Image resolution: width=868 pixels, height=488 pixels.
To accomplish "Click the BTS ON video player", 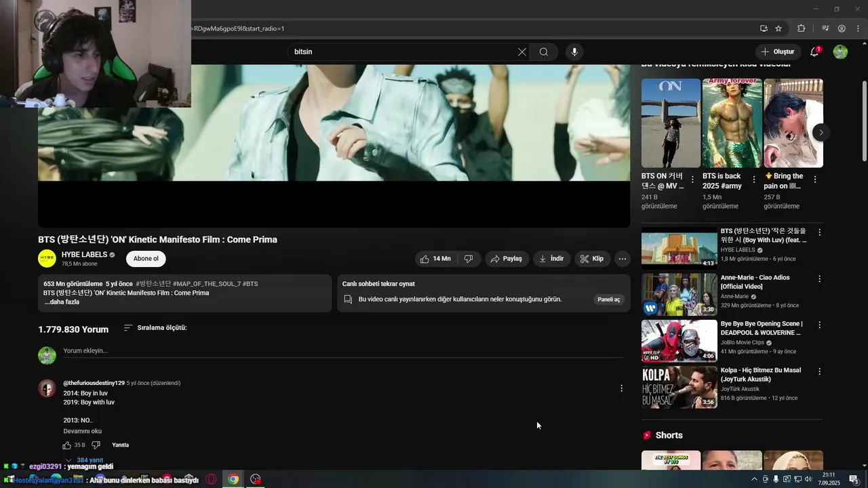I will point(334,146).
